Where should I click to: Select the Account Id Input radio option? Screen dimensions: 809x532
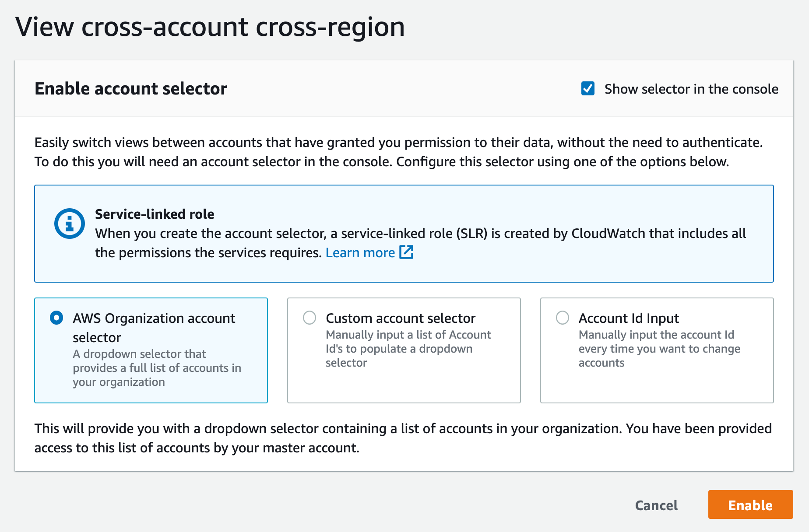[x=563, y=318]
